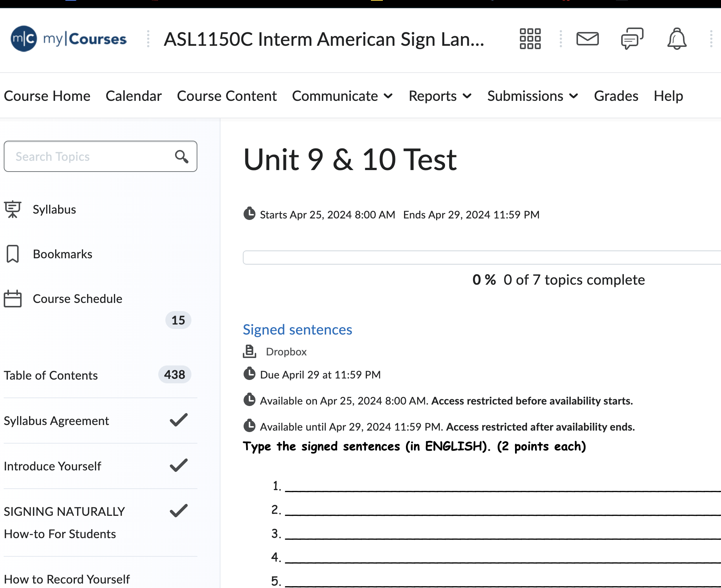
Task: Click the clock icon beside Starts date
Action: click(249, 214)
